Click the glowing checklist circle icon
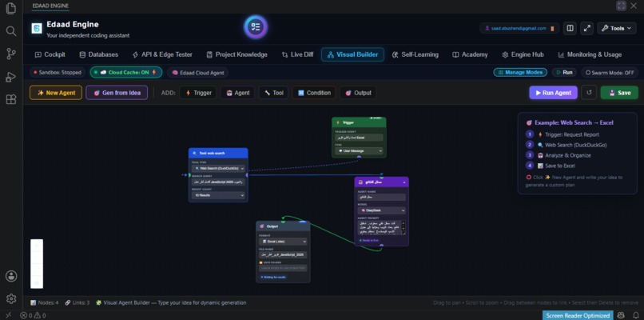 point(256,27)
